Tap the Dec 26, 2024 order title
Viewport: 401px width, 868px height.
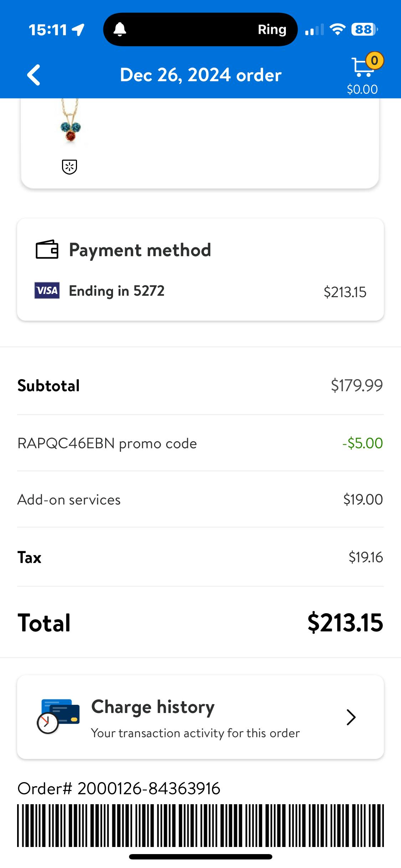[201, 75]
